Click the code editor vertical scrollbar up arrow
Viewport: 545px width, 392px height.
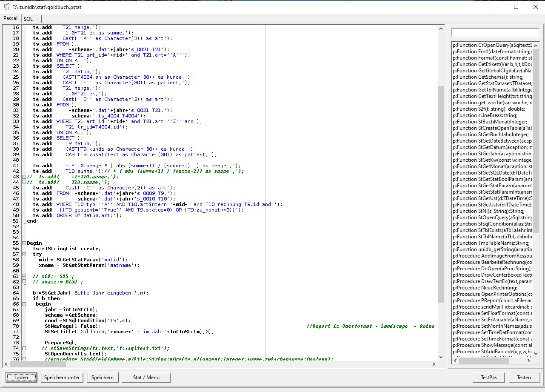pos(441,29)
